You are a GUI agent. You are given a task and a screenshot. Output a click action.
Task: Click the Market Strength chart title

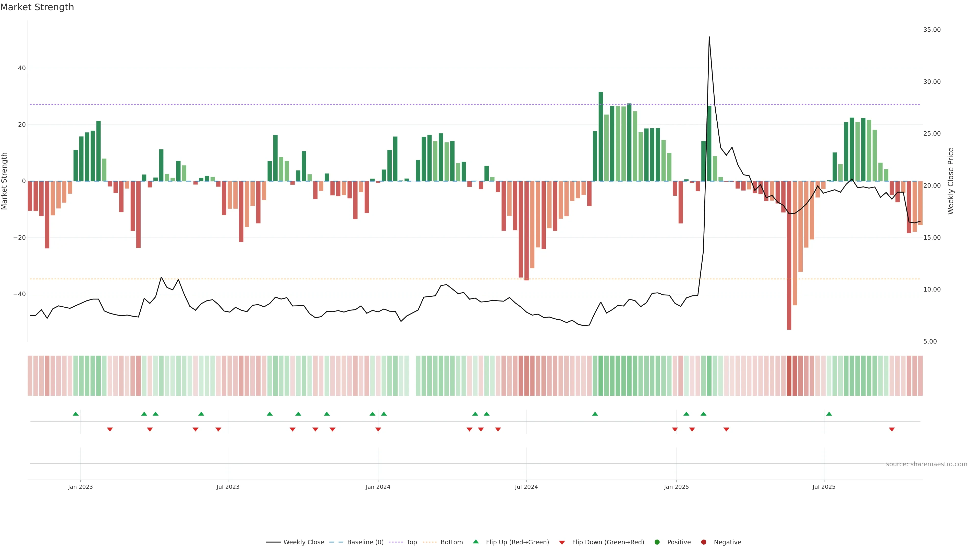(x=37, y=7)
